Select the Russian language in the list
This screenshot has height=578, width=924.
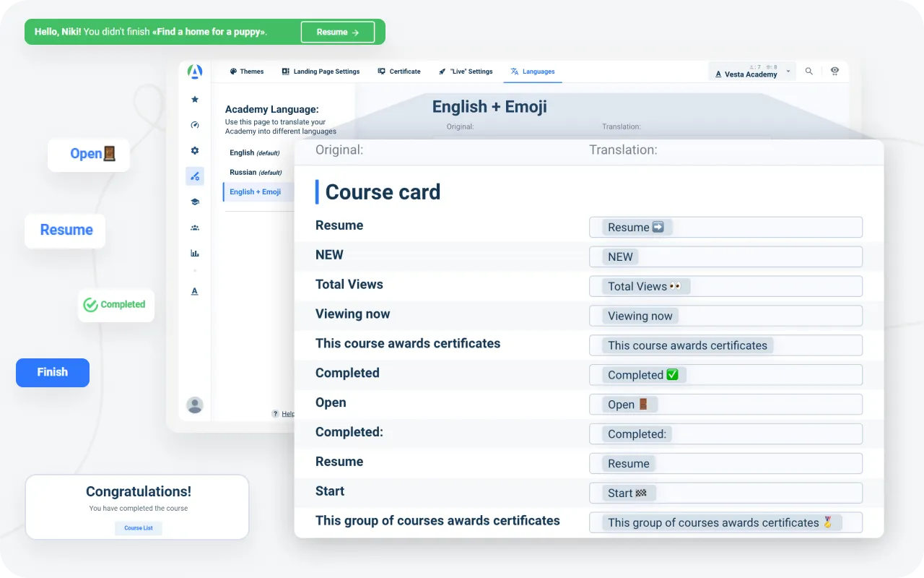[x=244, y=173]
